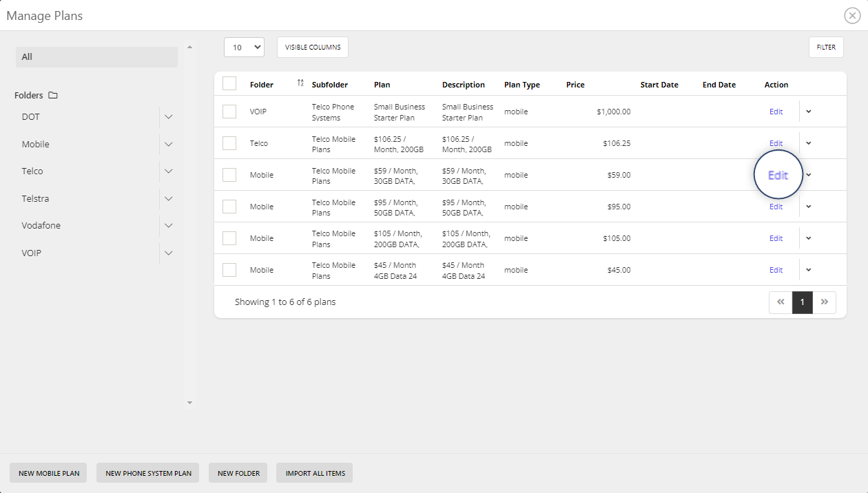Open the rows-per-page dropdown showing 10
Image resolution: width=868 pixels, height=493 pixels.
click(x=244, y=48)
